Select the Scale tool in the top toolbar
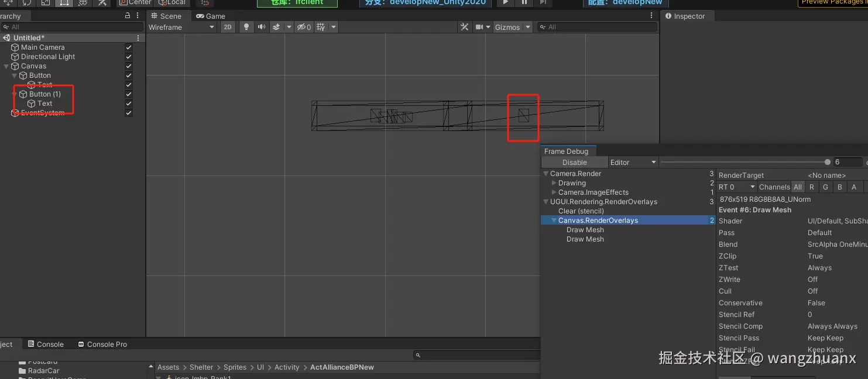The height and width of the screenshot is (379, 868). (45, 2)
